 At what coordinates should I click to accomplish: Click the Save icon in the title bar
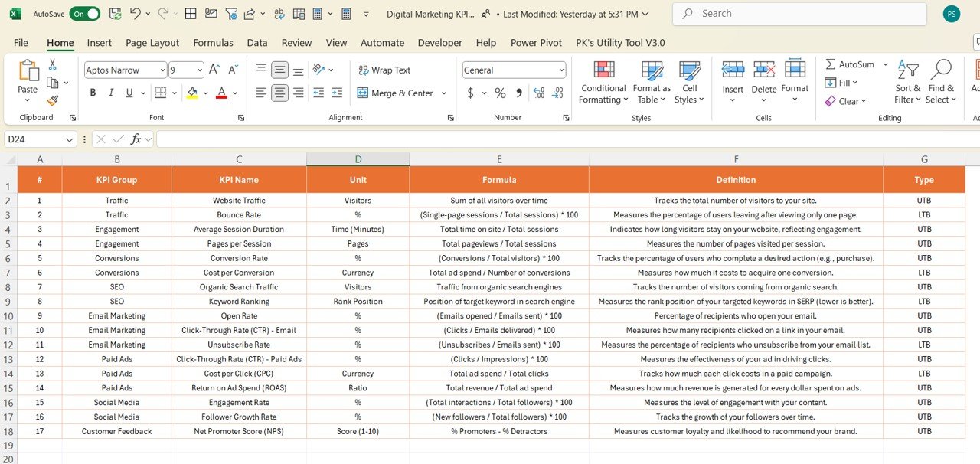click(x=115, y=14)
